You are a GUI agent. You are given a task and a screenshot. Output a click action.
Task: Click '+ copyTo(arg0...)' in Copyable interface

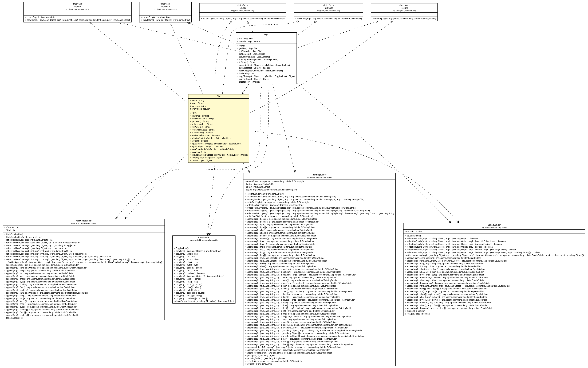click(165, 20)
